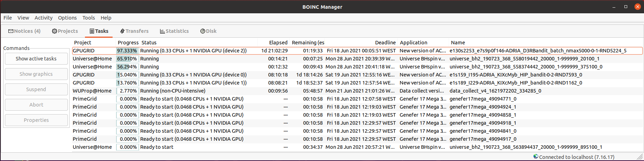
Task: Click the Tasks tab list icon
Action: 92,31
